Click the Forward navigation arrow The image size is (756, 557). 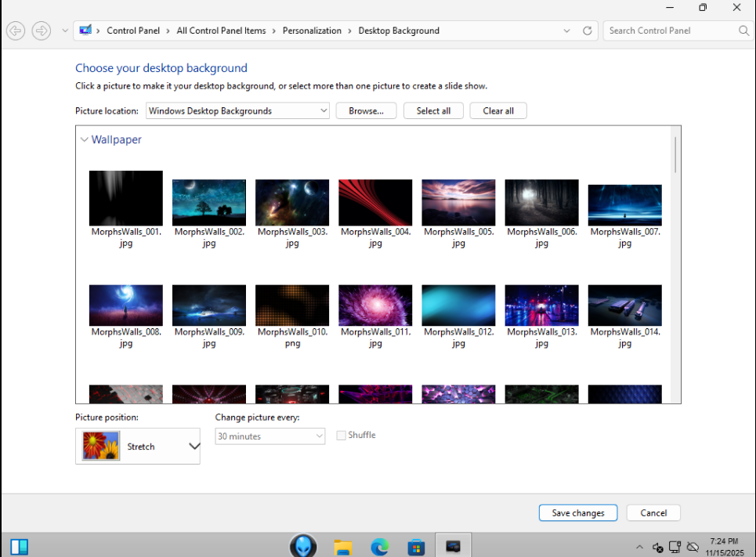tap(42, 31)
